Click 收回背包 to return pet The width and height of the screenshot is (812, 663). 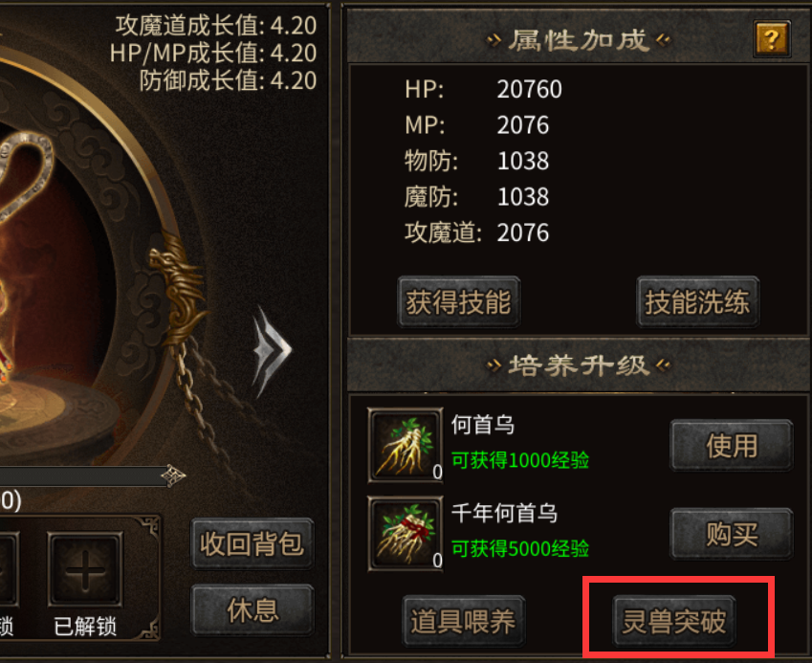tap(252, 543)
